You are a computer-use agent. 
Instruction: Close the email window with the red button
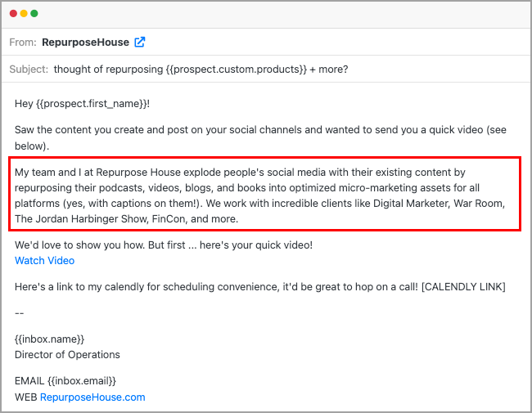coord(14,14)
